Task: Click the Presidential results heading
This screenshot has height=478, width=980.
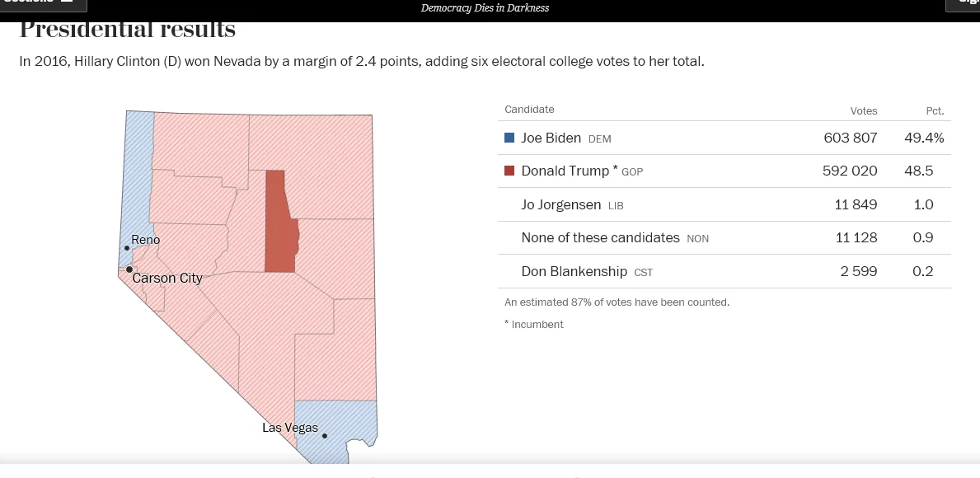Action: [x=128, y=30]
